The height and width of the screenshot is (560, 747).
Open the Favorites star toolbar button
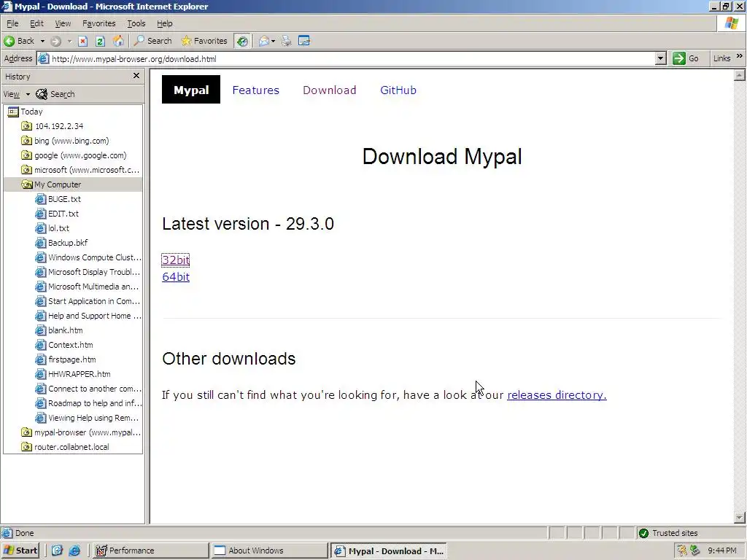(x=204, y=41)
